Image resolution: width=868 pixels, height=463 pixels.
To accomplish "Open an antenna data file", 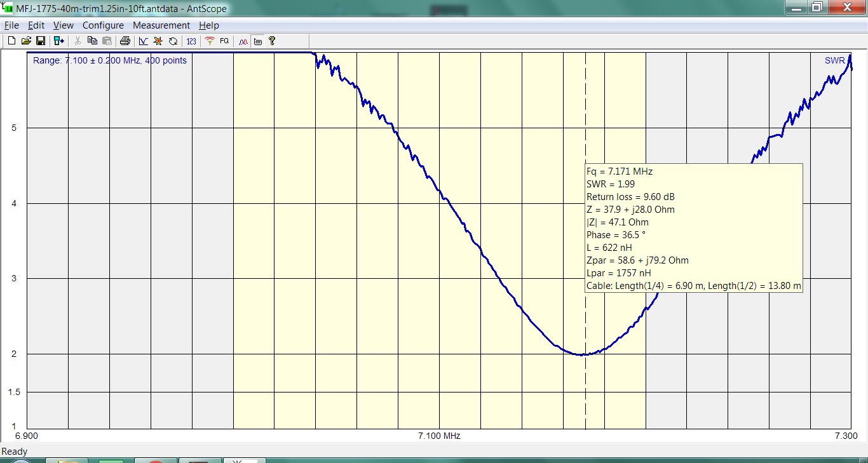I will point(27,41).
